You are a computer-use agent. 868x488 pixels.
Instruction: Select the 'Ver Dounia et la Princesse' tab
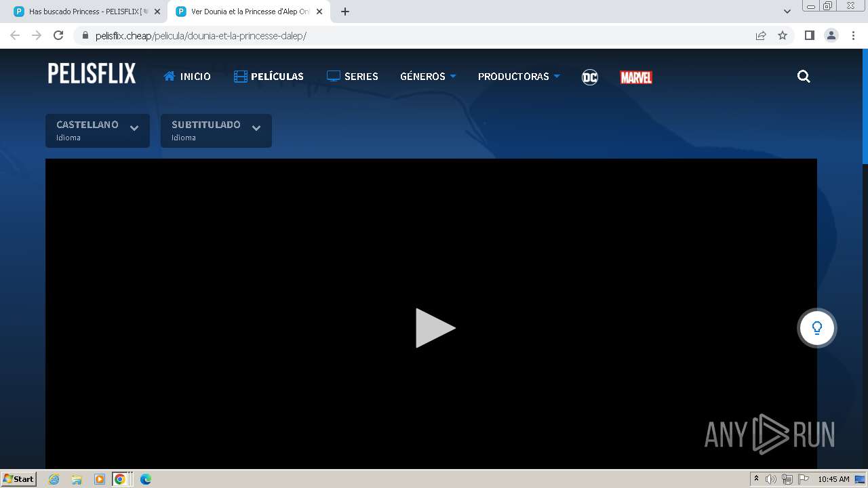point(249,12)
